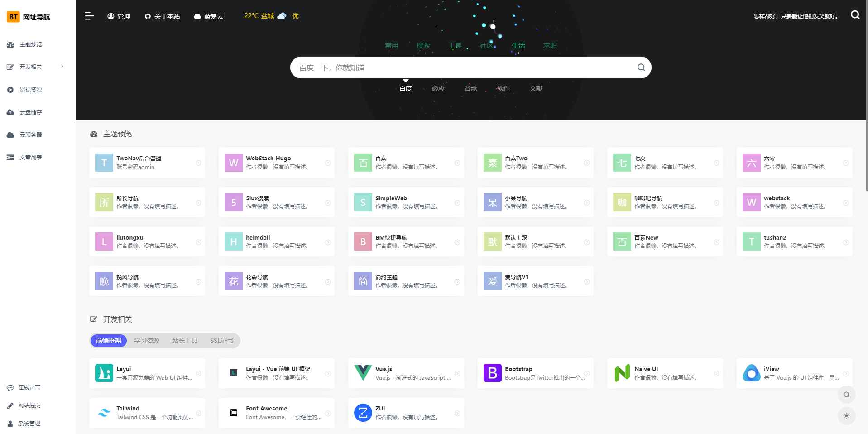Image resolution: width=868 pixels, height=434 pixels.
Task: Select 影视资源 in the sidebar
Action: click(x=31, y=89)
